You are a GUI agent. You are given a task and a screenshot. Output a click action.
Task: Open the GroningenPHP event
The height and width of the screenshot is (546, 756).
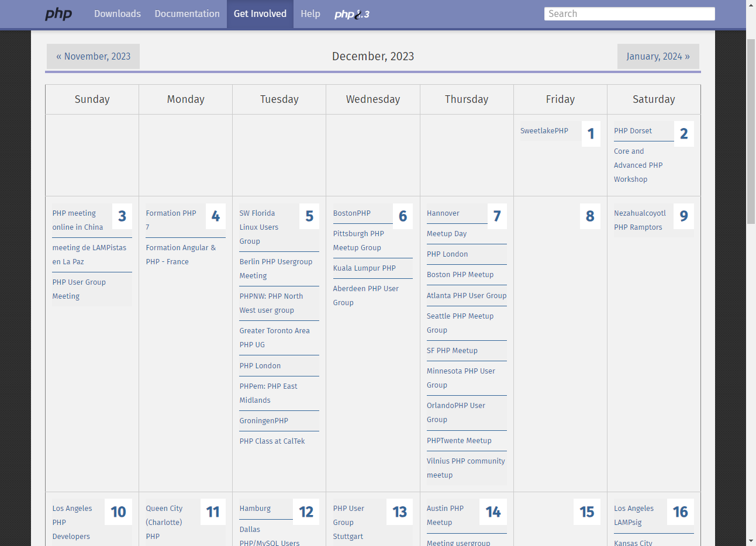click(264, 421)
